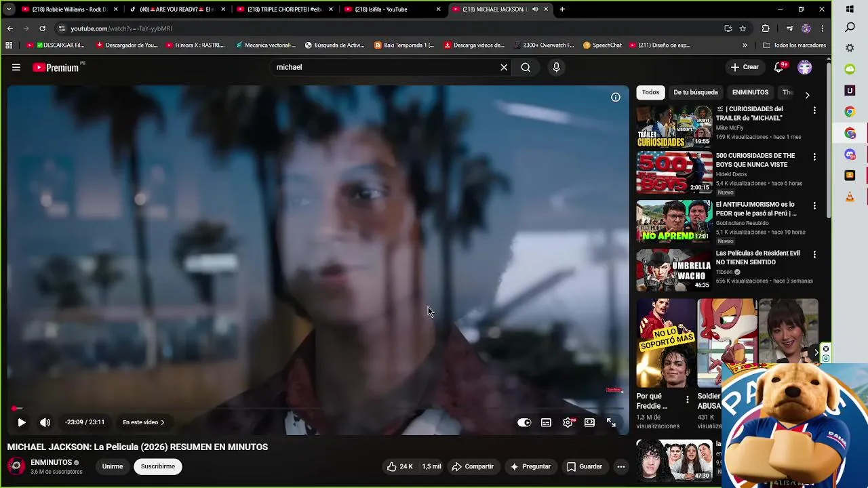Open options for 500 CURIOSIDADES video
Image resolution: width=868 pixels, height=488 pixels.
click(814, 157)
